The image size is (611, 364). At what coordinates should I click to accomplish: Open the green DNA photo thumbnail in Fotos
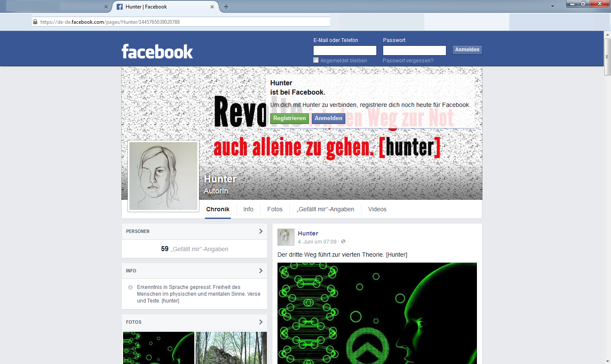(159, 348)
